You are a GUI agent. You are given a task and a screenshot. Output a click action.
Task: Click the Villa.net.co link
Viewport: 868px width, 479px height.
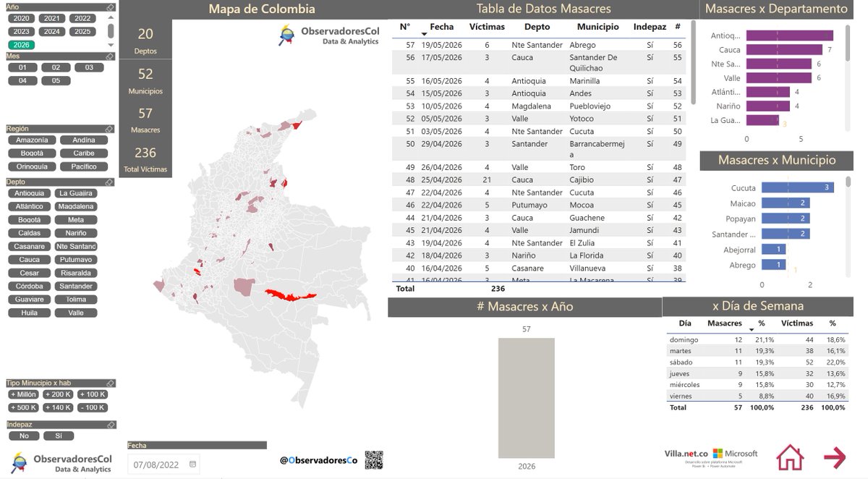(686, 454)
